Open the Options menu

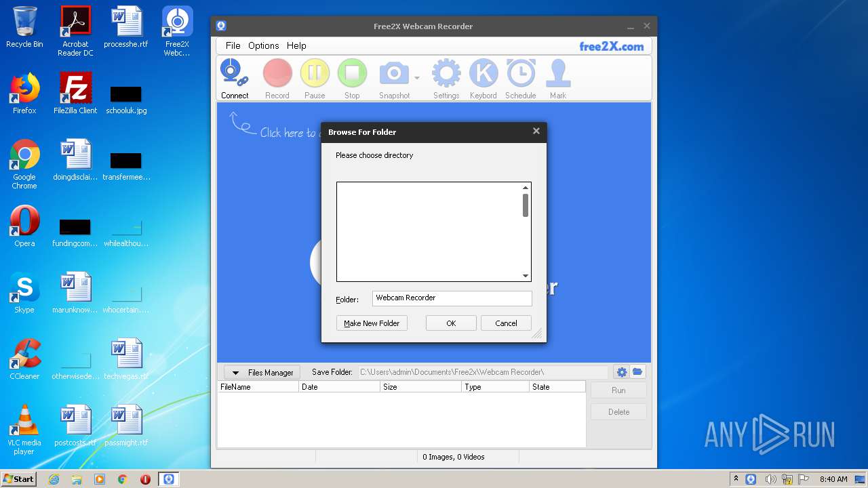coord(263,45)
